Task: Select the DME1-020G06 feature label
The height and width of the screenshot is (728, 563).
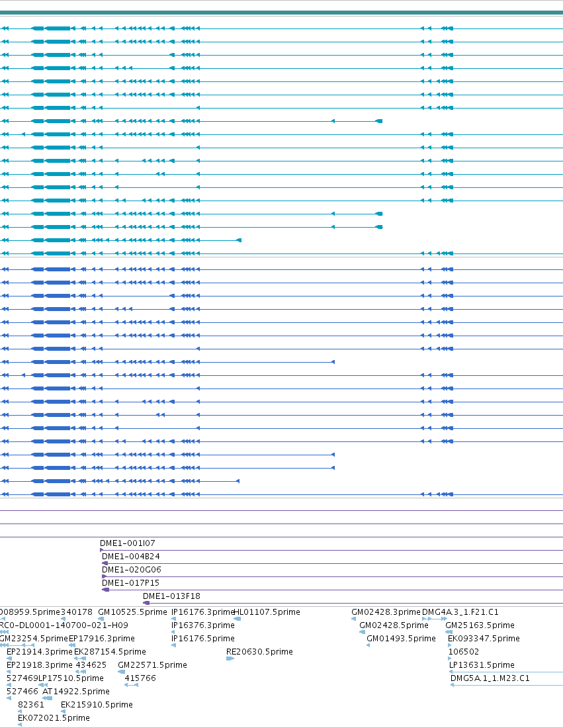Action: (x=132, y=570)
